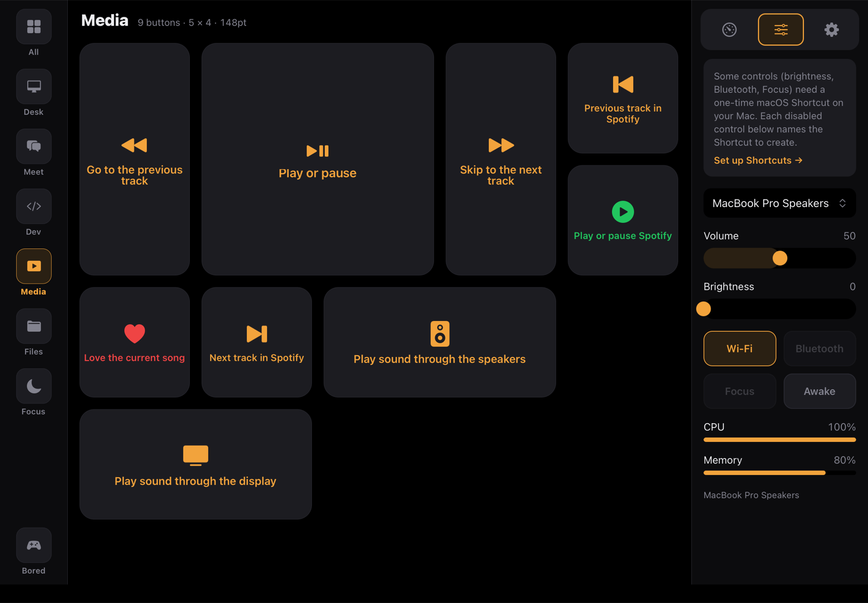The width and height of the screenshot is (868, 603).
Task: Click the CPU usage bar
Action: pyautogui.click(x=780, y=440)
